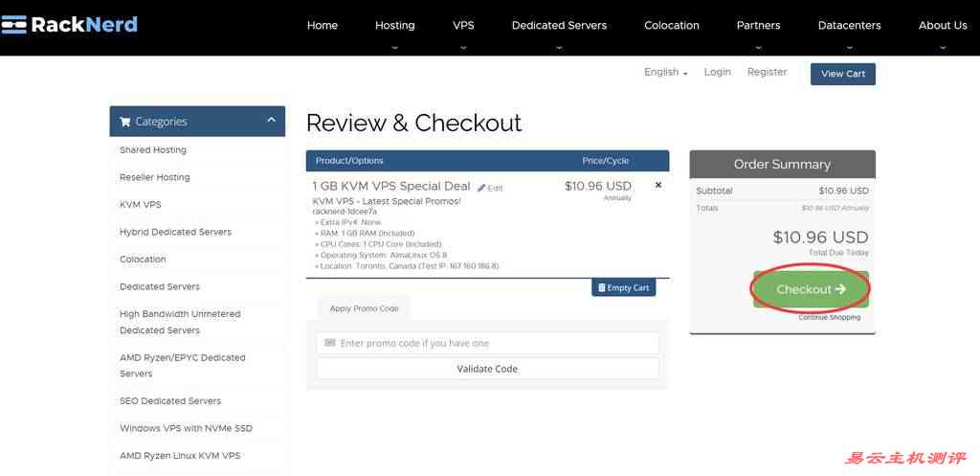Click the Login link
The width and height of the screenshot is (980, 476).
pos(717,72)
